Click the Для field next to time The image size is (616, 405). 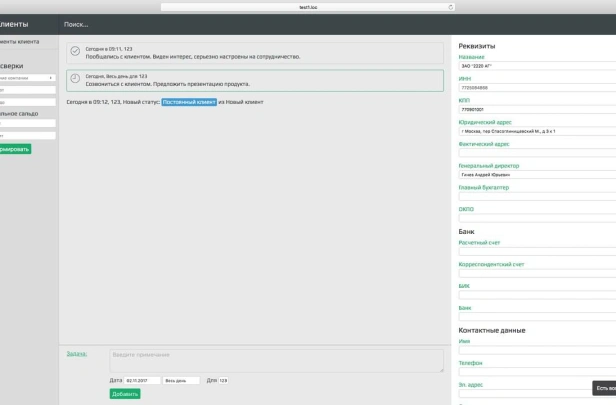coord(224,380)
